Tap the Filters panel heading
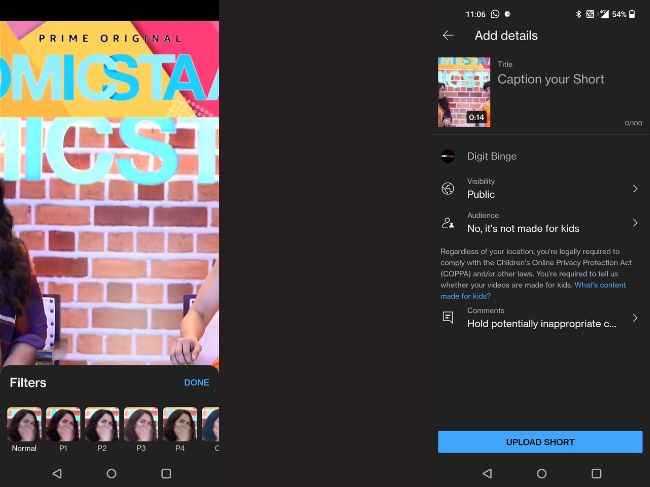650x487 pixels. 28,383
